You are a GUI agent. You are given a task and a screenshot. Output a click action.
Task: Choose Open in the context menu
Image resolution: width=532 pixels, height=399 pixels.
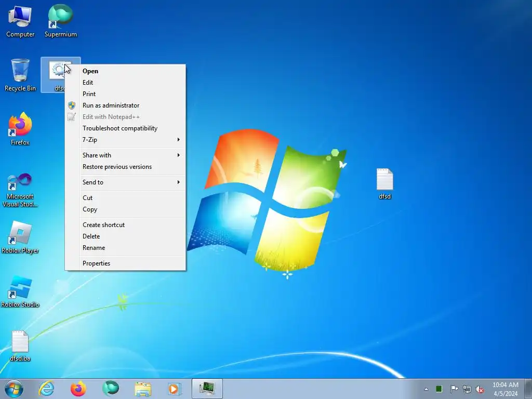click(125, 71)
